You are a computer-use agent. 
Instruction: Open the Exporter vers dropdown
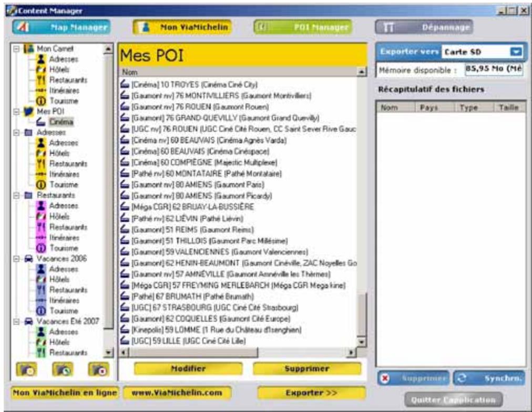pos(516,52)
